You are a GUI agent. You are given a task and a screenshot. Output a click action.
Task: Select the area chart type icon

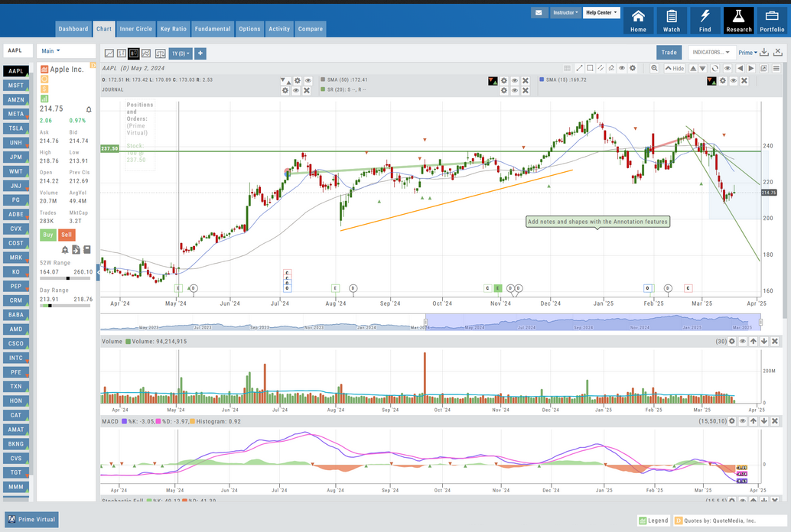[x=146, y=54]
